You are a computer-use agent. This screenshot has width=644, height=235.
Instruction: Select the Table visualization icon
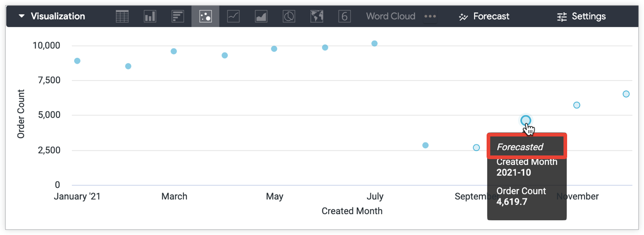click(x=122, y=17)
